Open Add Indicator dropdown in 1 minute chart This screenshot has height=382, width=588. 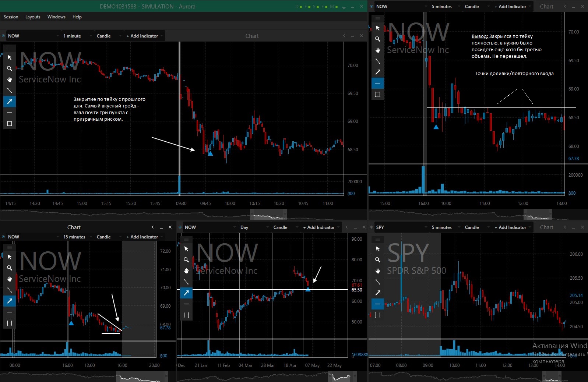pyautogui.click(x=144, y=36)
